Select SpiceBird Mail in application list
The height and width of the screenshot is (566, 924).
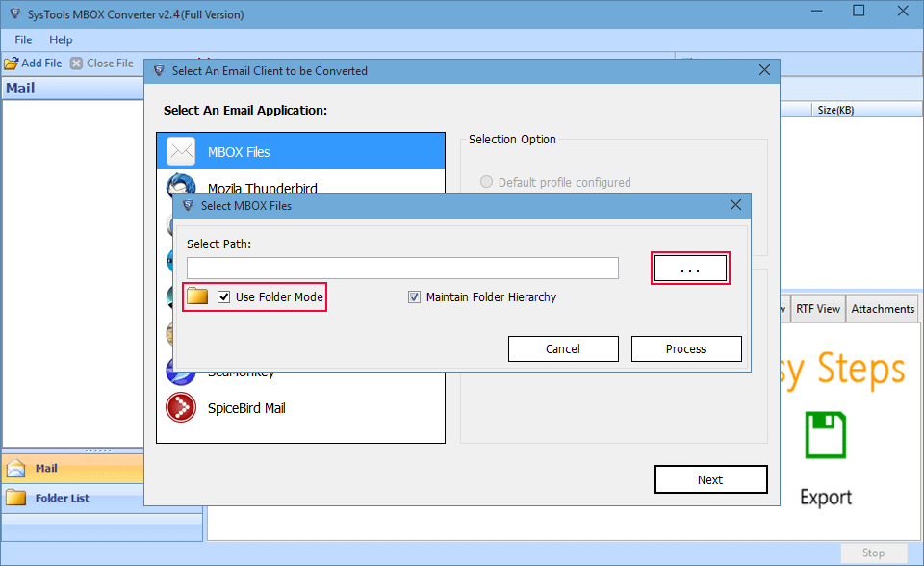(x=300, y=407)
